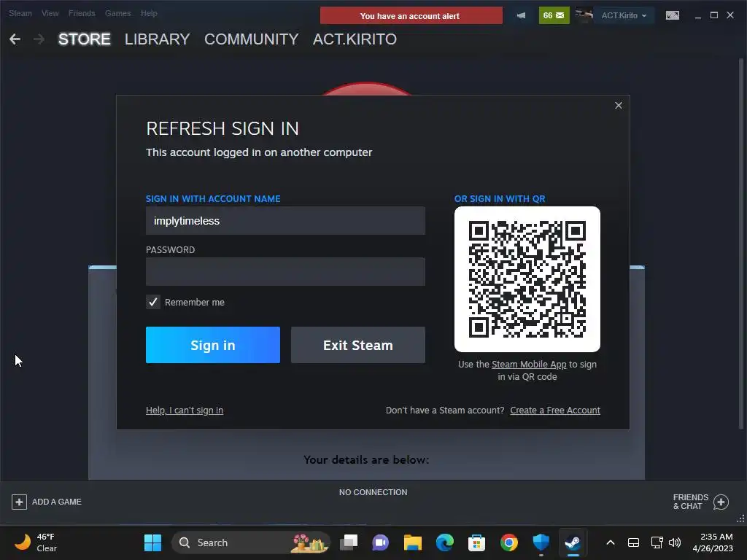Open the Steam menu
747x560 pixels.
20,13
